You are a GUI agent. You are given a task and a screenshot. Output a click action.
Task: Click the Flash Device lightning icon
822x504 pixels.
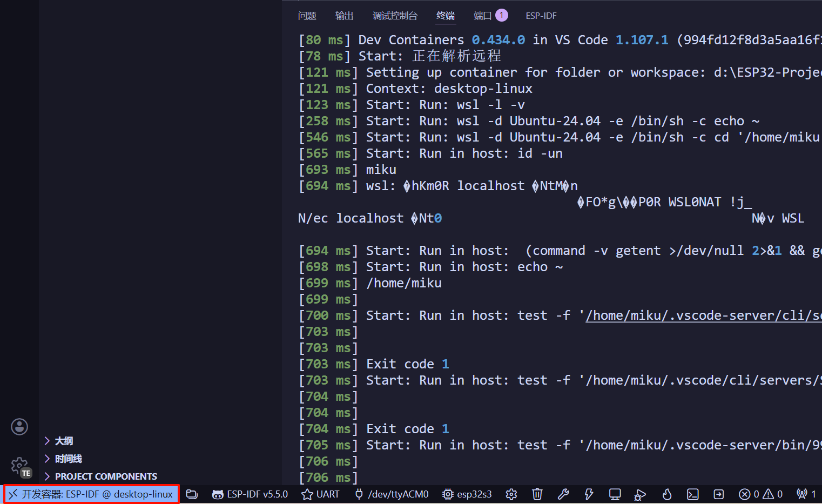click(x=589, y=494)
